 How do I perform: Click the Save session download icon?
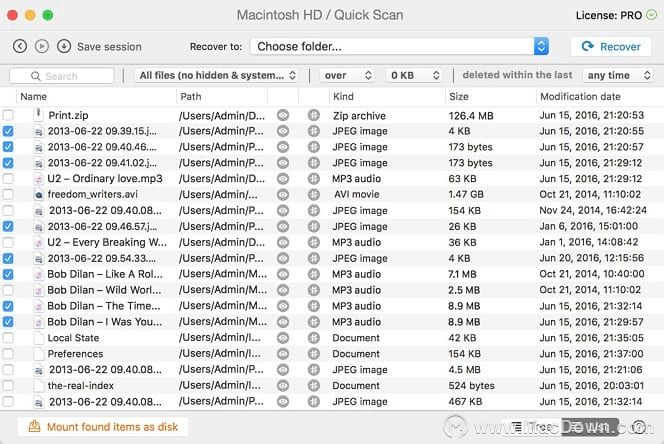pyautogui.click(x=64, y=46)
